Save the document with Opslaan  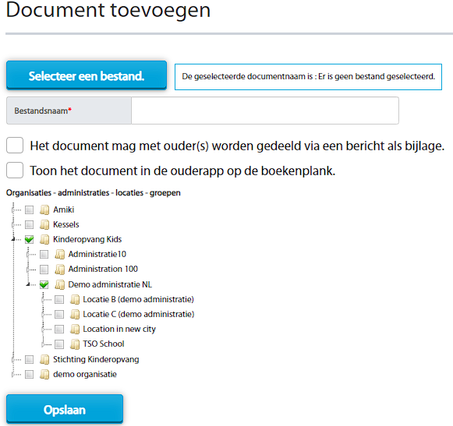65,409
